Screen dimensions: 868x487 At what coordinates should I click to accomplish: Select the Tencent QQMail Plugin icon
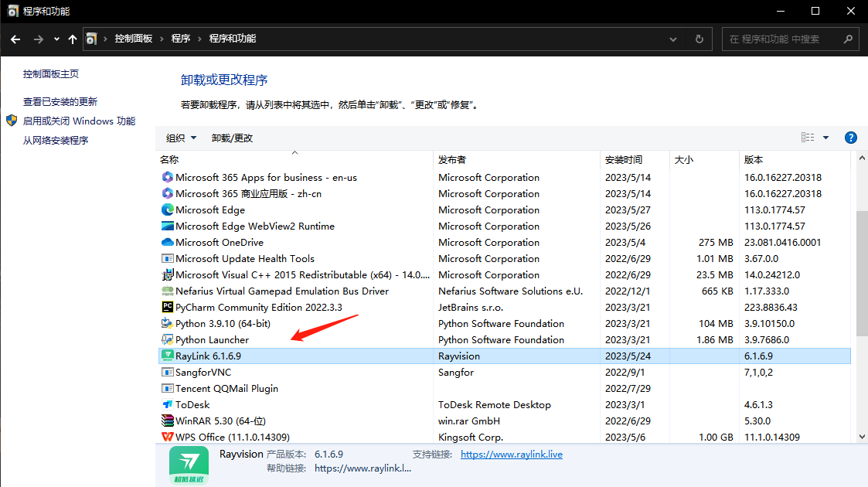pos(167,389)
